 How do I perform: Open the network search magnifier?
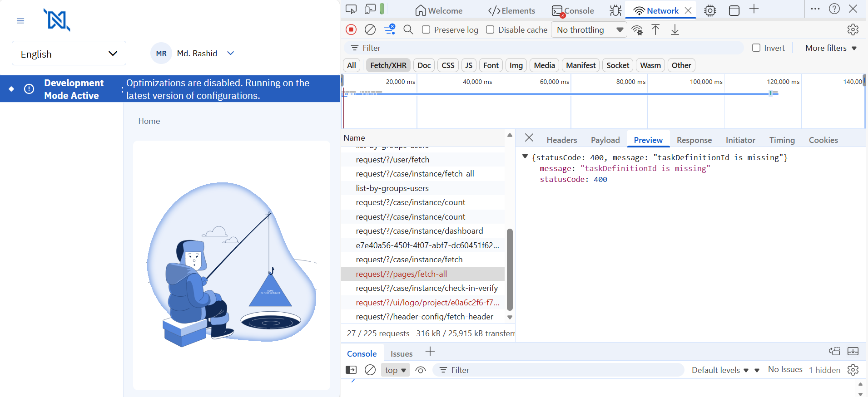[x=408, y=29]
